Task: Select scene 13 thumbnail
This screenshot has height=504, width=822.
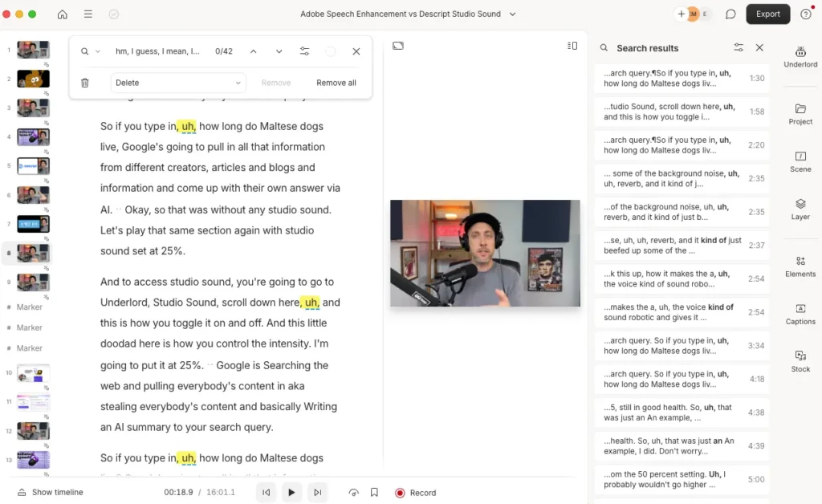Action: click(33, 460)
